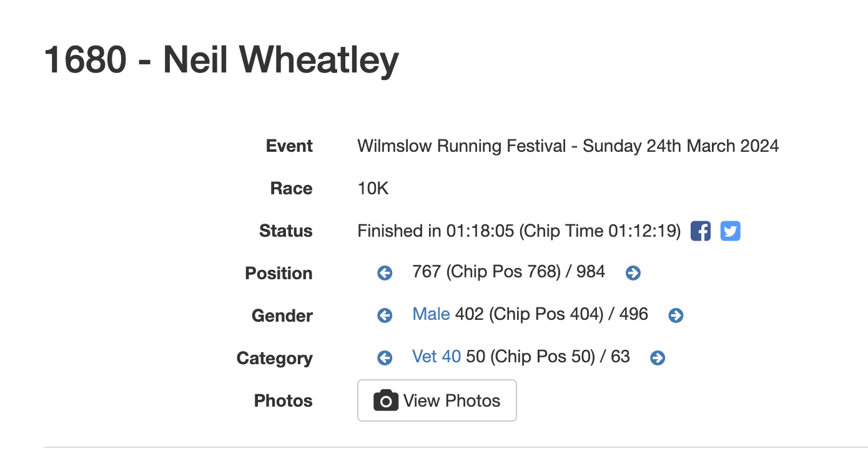This screenshot has width=868, height=471.
Task: Show next runner in Category ranking
Action: (x=658, y=358)
